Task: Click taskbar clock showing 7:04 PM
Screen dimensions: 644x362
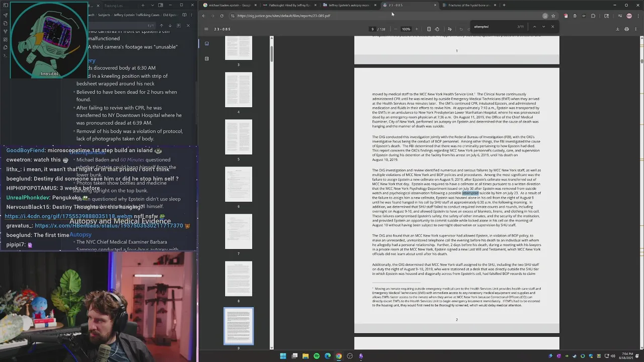Action: pos(627,355)
